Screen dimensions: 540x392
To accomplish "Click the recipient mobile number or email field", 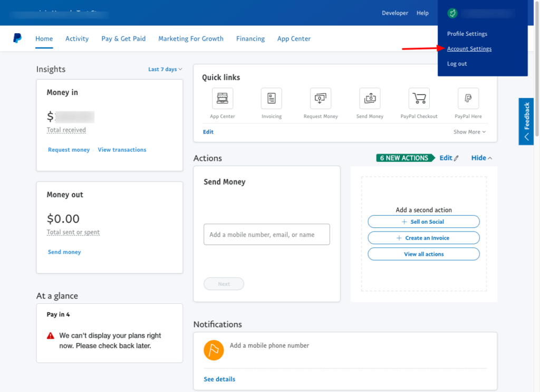I will pos(266,234).
